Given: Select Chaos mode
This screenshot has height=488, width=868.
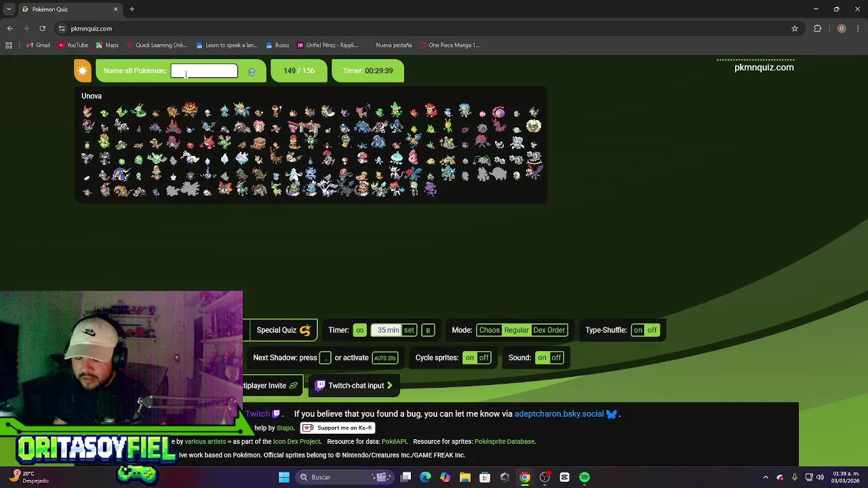Looking at the screenshot, I should coord(489,330).
